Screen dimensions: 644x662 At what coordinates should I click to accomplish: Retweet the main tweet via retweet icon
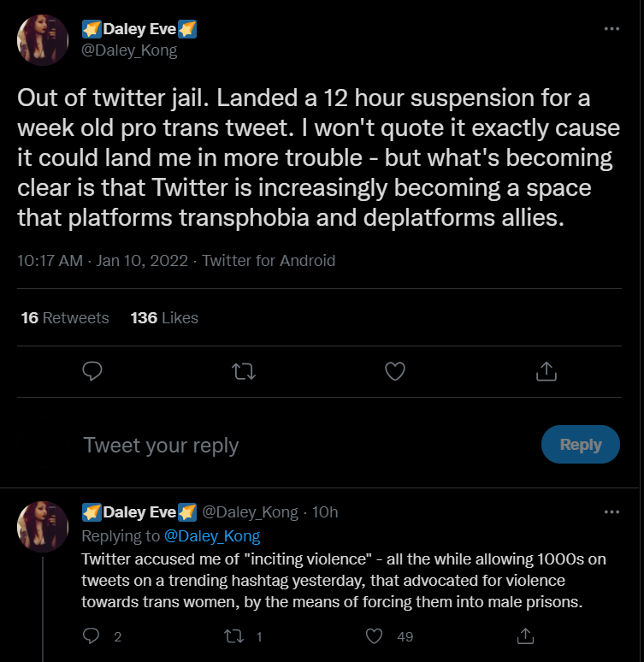click(x=244, y=371)
